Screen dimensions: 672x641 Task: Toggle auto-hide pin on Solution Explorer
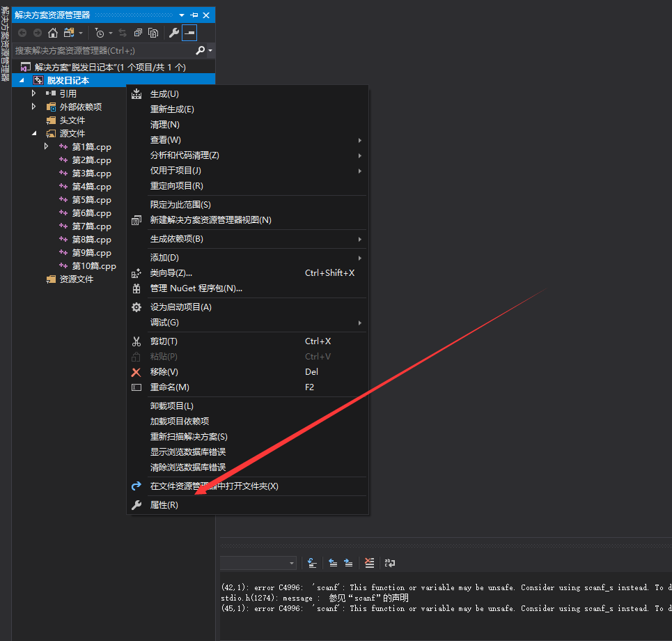point(194,15)
